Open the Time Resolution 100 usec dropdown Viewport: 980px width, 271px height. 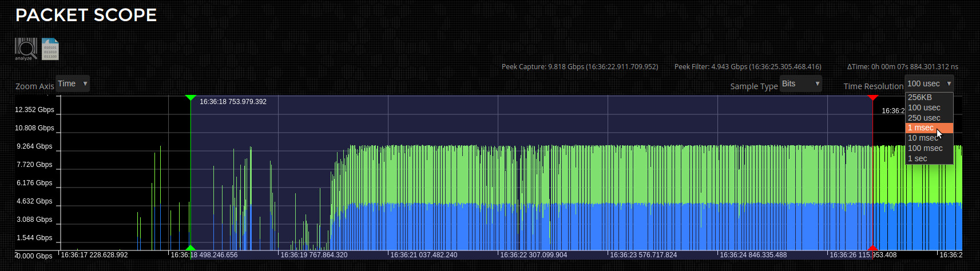[x=929, y=83]
